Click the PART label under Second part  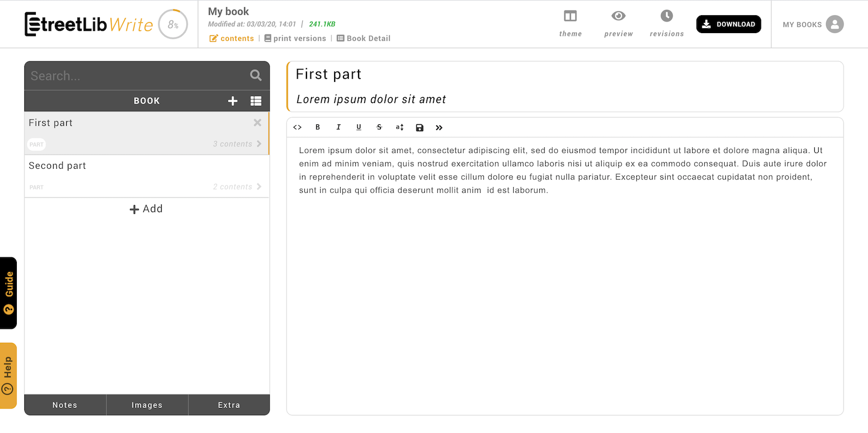point(36,187)
